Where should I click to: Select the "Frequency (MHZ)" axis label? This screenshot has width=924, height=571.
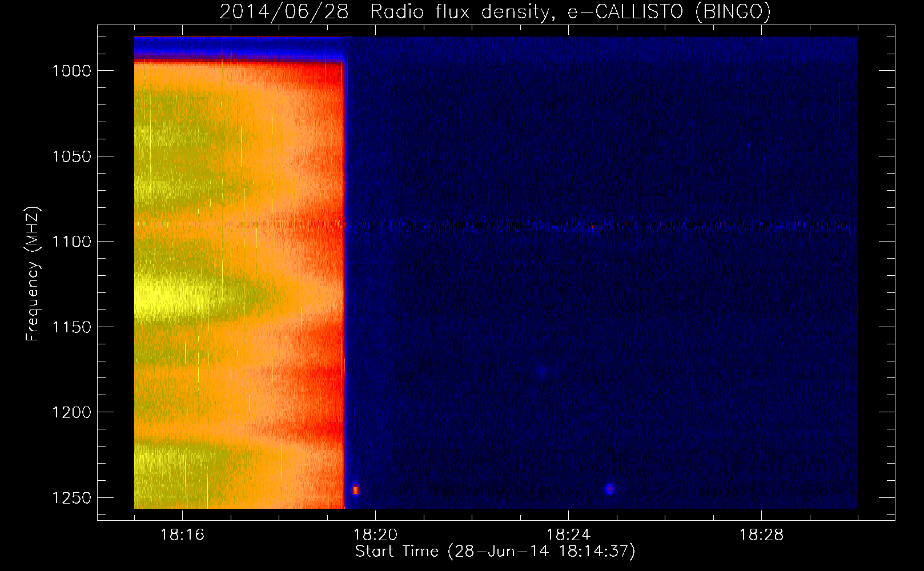(33, 274)
